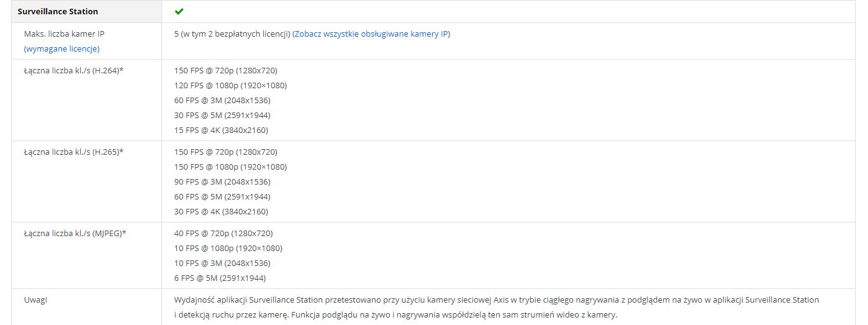
Task: Click the H.265 90 FPS @ 3M line
Action: point(223,181)
